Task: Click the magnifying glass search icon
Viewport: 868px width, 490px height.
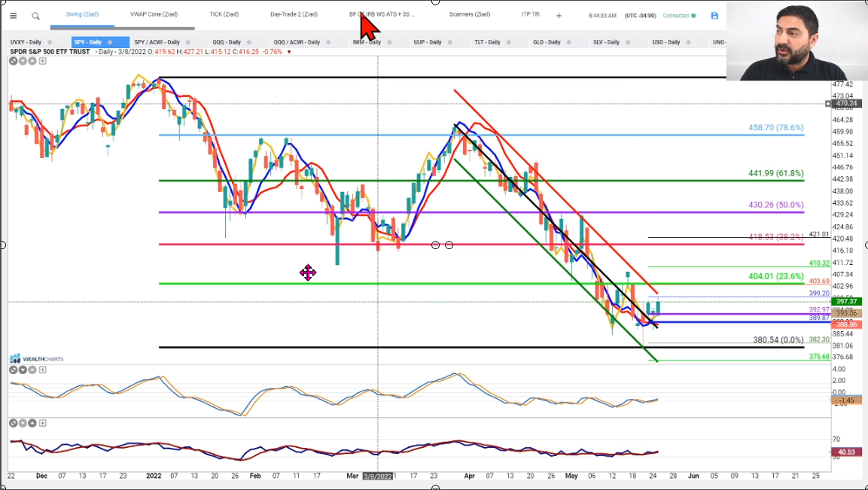Action: 35,16
